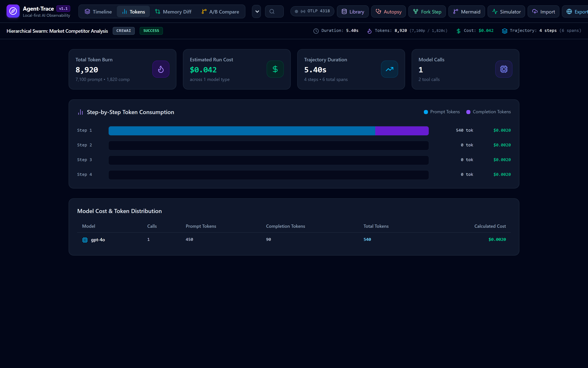Click the Tokens flame icon in header
Viewport: 588px width, 368px height.
pos(369,31)
